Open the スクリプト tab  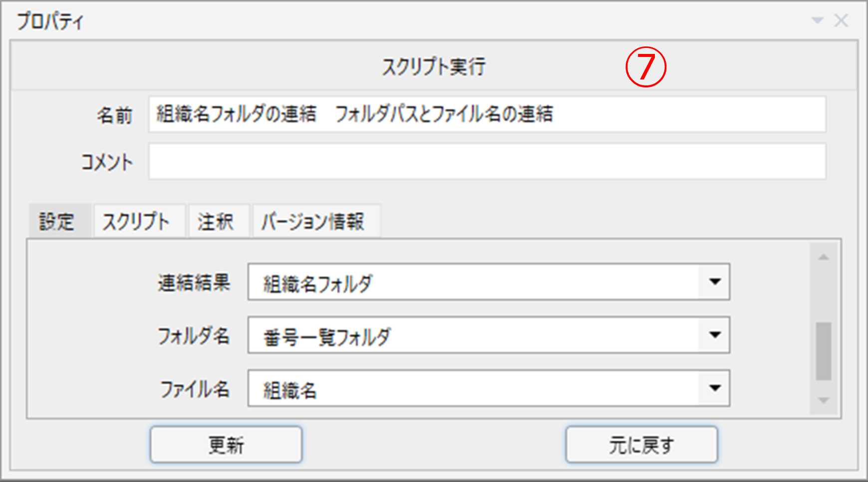(136, 221)
